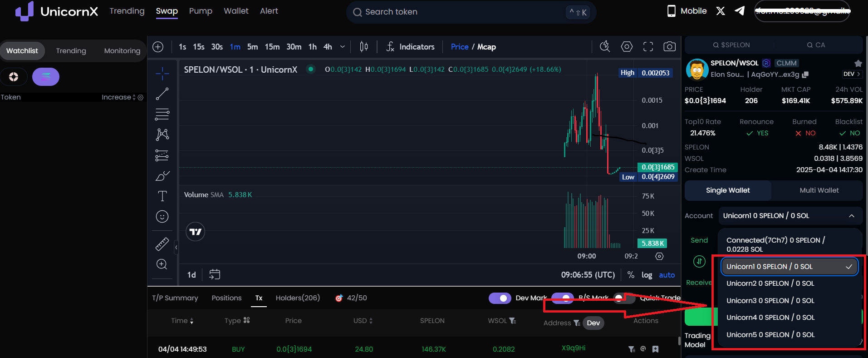Image resolution: width=868 pixels, height=358 pixels.
Task: Click the Search token field
Action: tap(471, 12)
